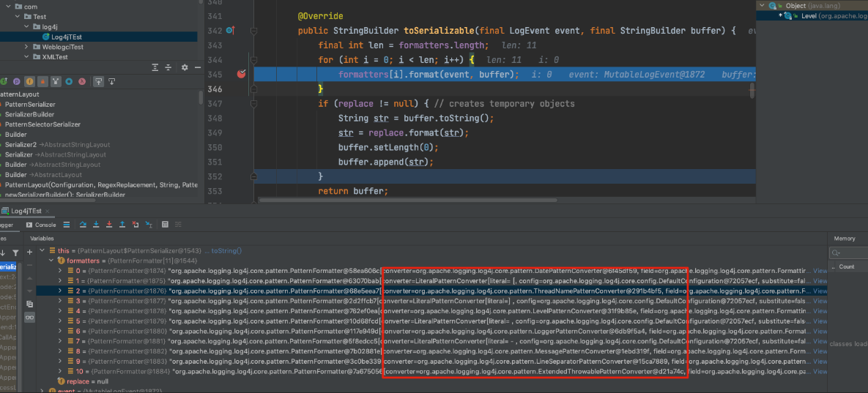The width and height of the screenshot is (868, 393).
Task: Toggle the breakpoint on line 345
Action: point(240,75)
